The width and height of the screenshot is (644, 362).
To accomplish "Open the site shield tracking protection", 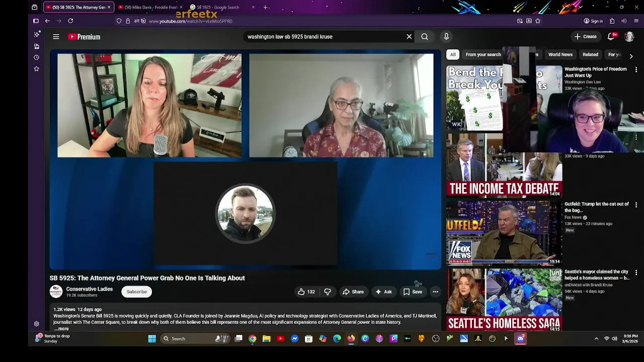I will [x=119, y=21].
